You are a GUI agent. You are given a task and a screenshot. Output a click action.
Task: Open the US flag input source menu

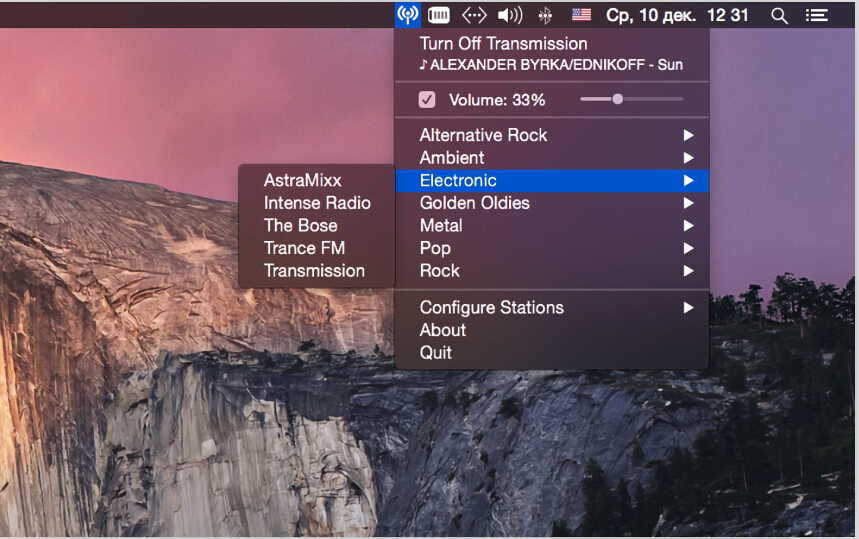click(581, 15)
